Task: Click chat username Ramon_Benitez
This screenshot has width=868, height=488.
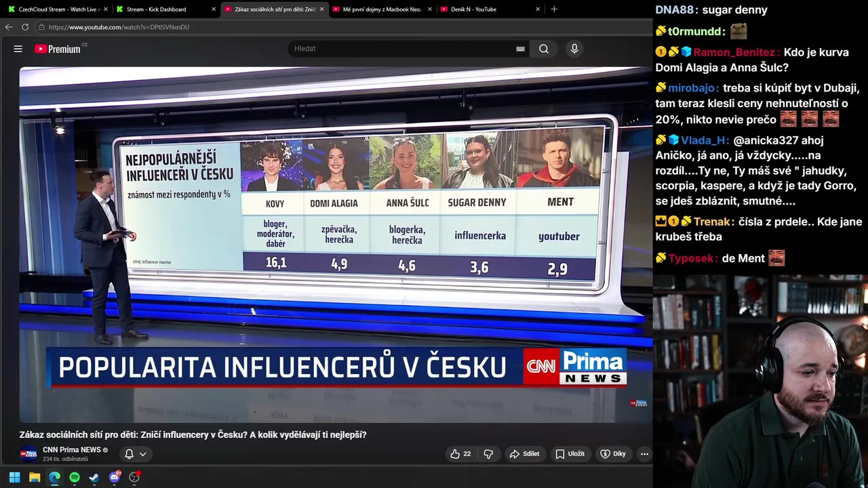Action: (734, 52)
